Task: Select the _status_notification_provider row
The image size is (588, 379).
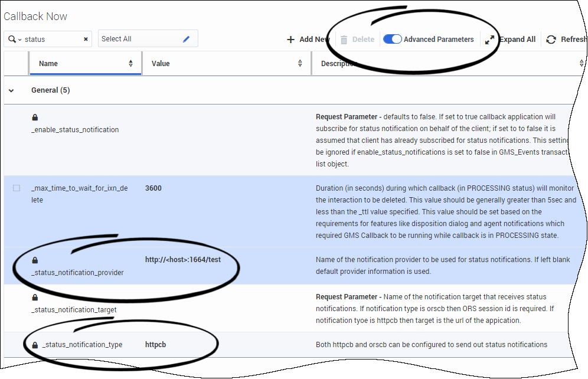Action: (x=77, y=273)
